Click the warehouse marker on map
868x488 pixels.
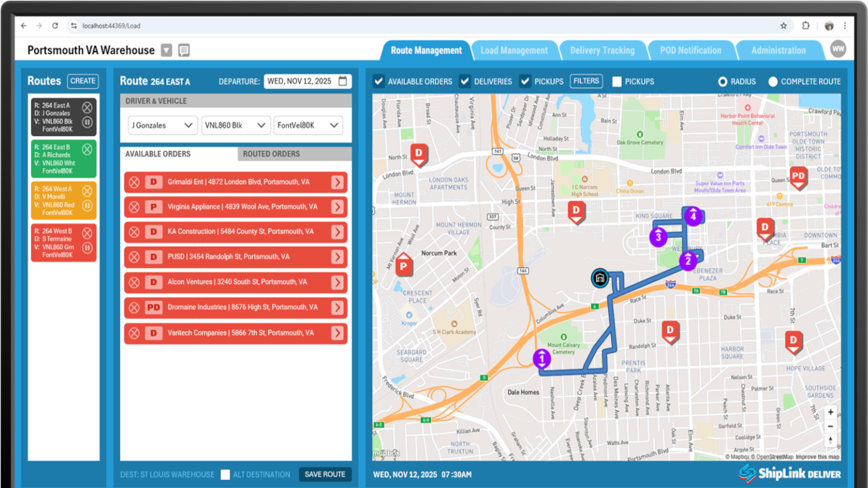click(599, 278)
